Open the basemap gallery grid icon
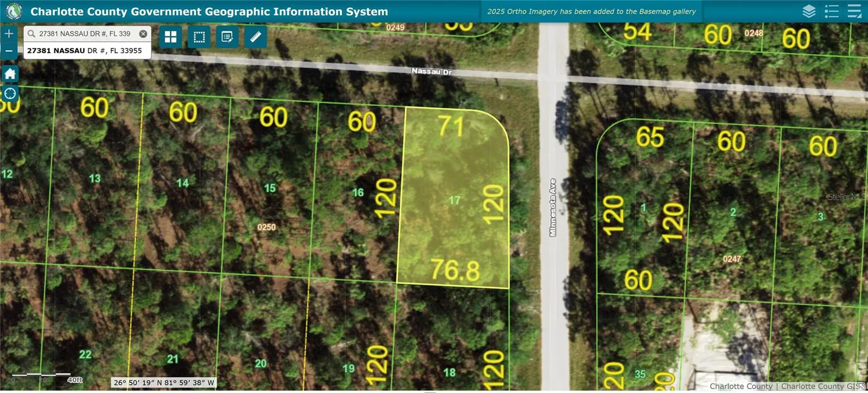 coord(171,37)
